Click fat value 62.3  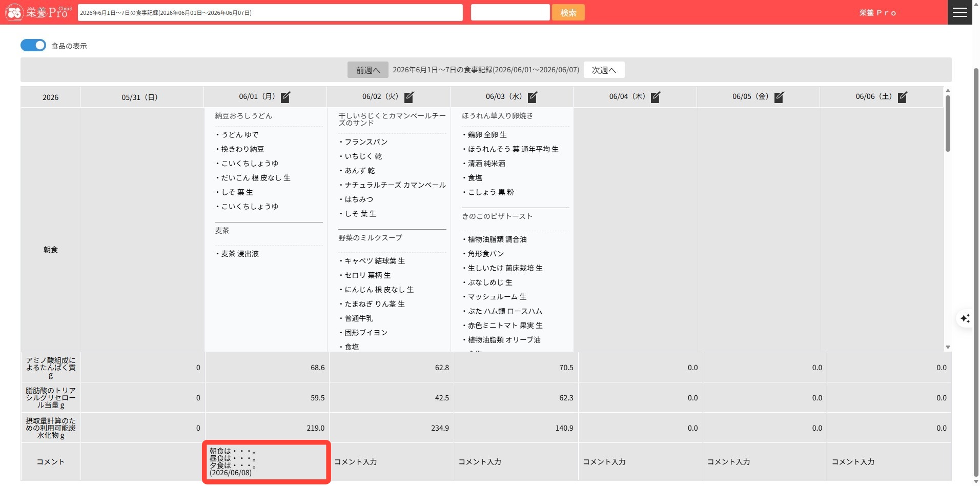tap(566, 398)
